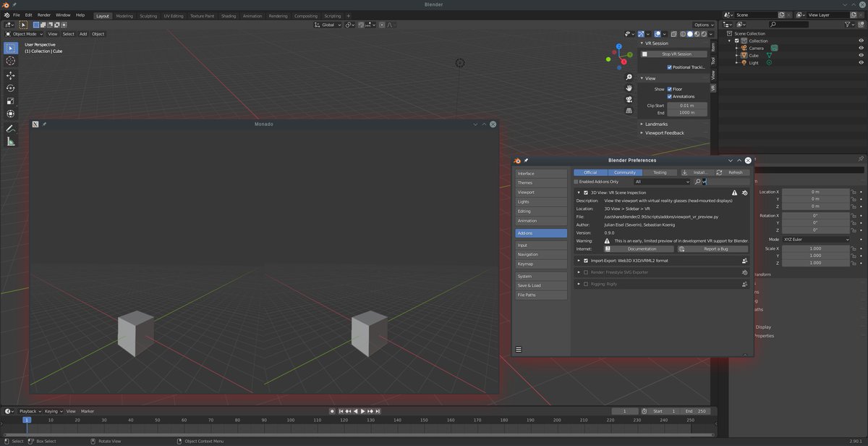
Task: Switch to wireframe viewport shading
Action: (x=682, y=34)
